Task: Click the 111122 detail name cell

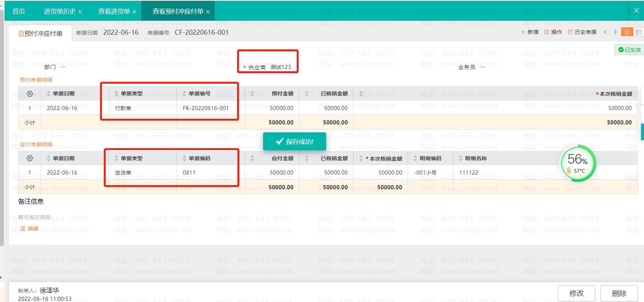Action: coord(468,173)
